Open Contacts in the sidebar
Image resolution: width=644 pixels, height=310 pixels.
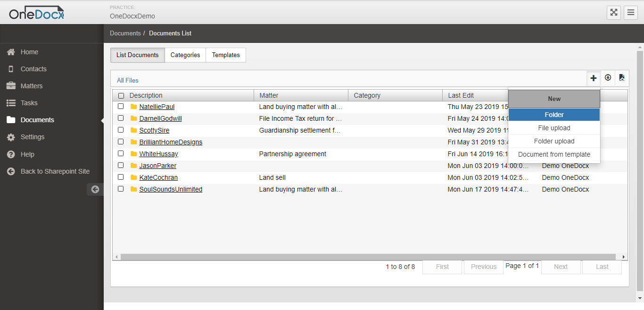pyautogui.click(x=33, y=69)
